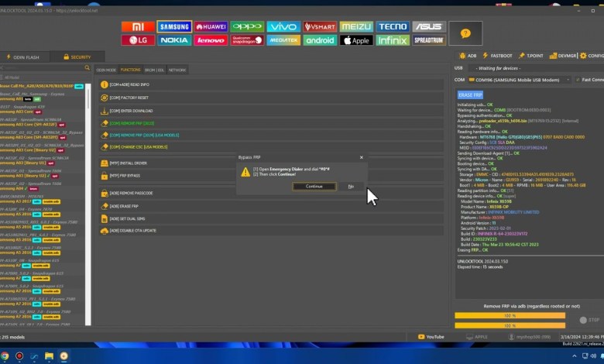The image size is (604, 364).
Task: Open the NETWORK sub-tab
Action: tap(177, 70)
